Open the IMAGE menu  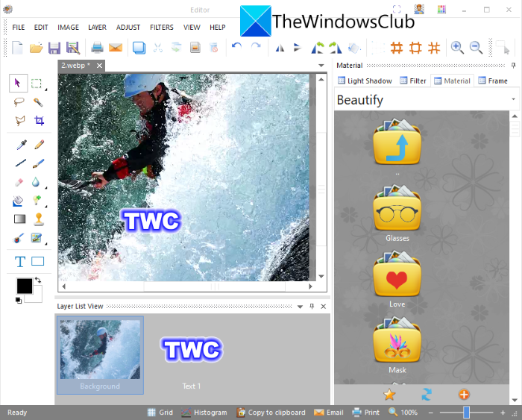pyautogui.click(x=69, y=28)
